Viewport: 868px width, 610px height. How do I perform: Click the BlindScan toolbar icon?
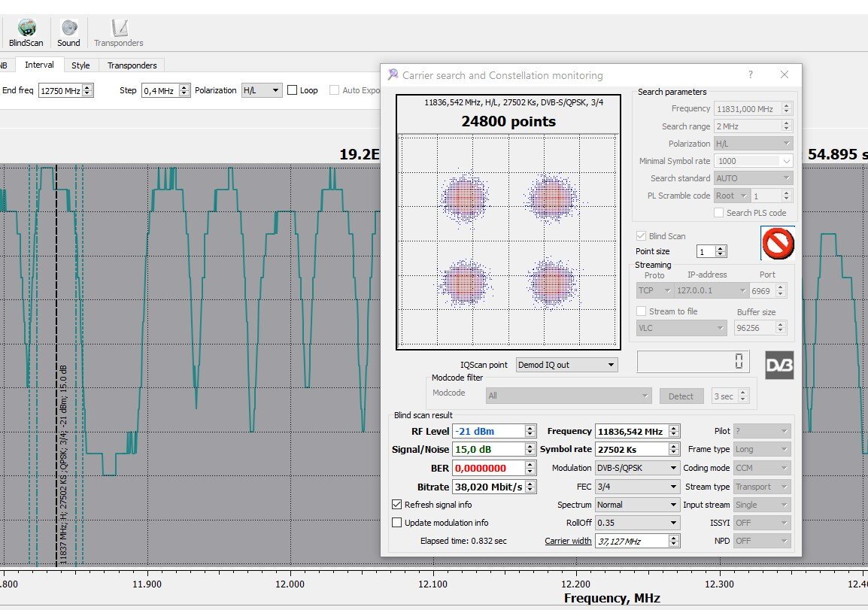[26, 28]
